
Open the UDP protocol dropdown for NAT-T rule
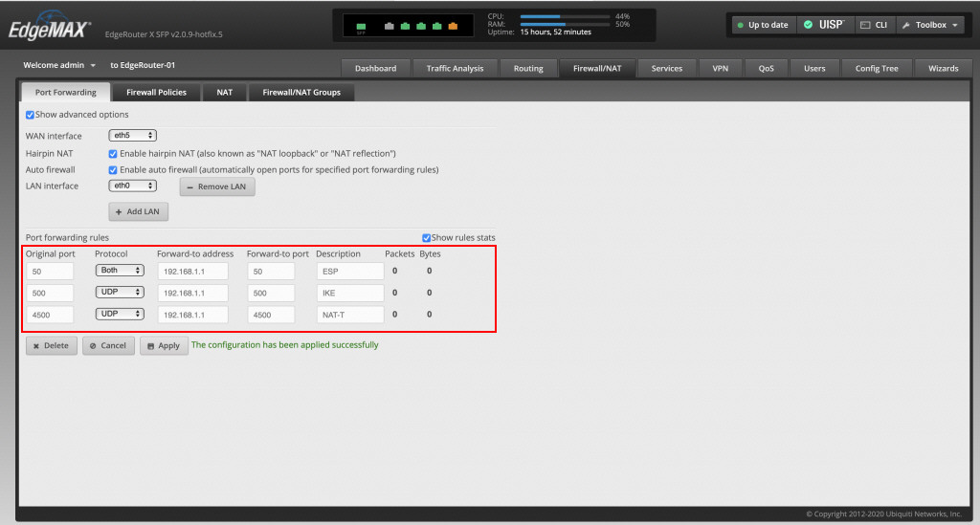pos(120,314)
